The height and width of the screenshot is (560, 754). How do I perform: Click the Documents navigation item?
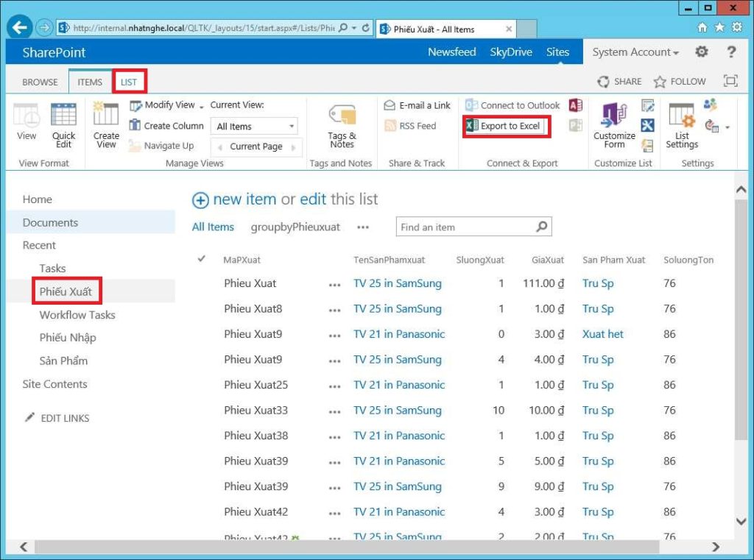point(50,222)
